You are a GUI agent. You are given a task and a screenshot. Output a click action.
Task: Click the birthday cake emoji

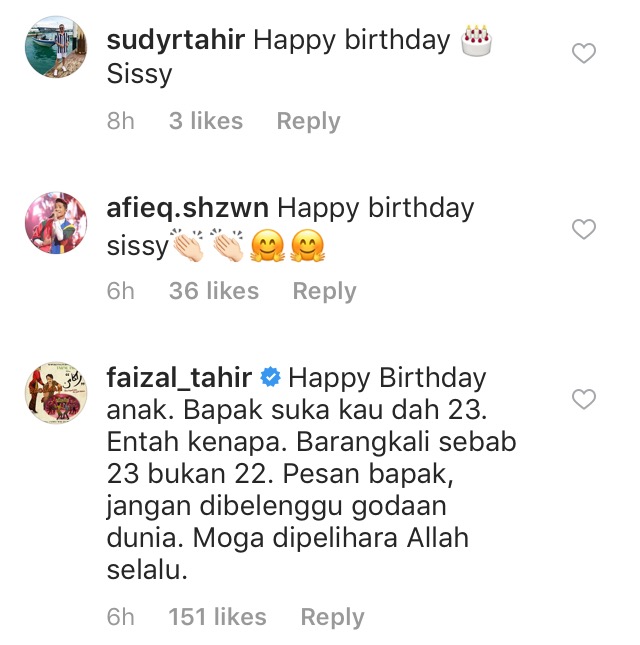tap(476, 40)
